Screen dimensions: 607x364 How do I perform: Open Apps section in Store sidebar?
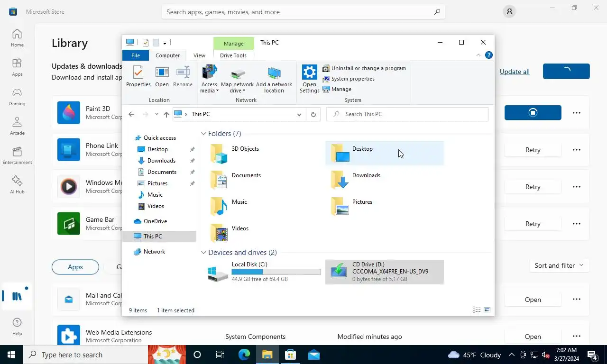pyautogui.click(x=17, y=67)
